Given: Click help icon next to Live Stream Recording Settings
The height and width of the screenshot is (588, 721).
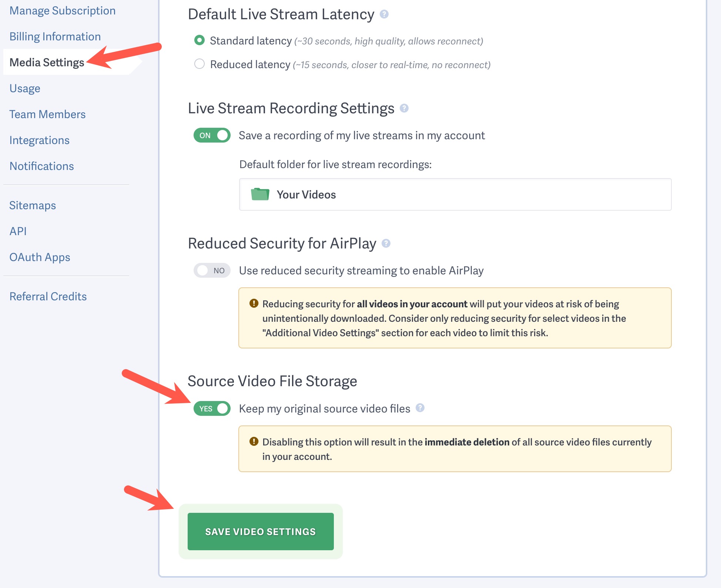Looking at the screenshot, I should (x=404, y=108).
